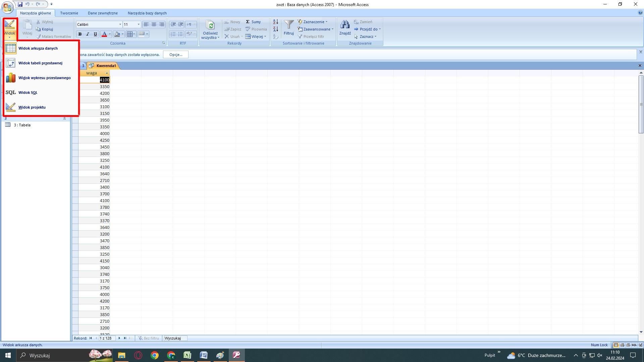Switch to Widok SQL
This screenshot has height=362, width=644.
[x=42, y=93]
